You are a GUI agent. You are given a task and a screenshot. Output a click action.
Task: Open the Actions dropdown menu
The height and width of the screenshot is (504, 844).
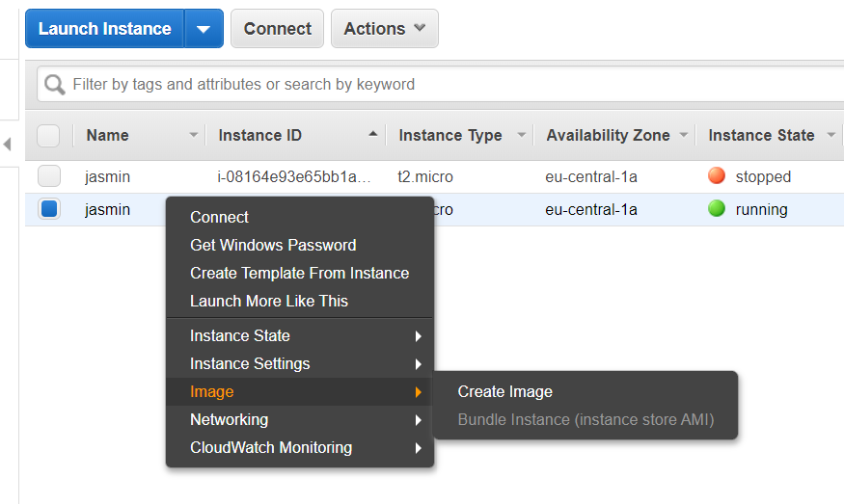click(384, 29)
